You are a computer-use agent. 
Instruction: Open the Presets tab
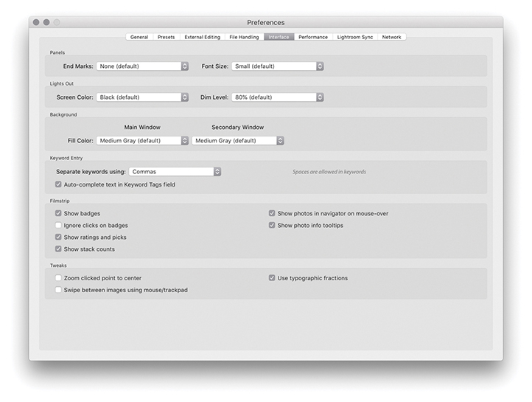click(166, 37)
